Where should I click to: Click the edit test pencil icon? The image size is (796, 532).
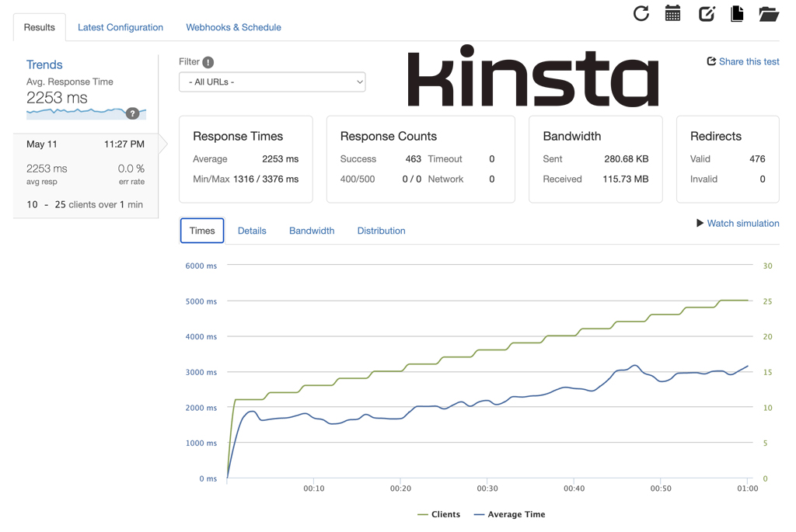pyautogui.click(x=707, y=13)
